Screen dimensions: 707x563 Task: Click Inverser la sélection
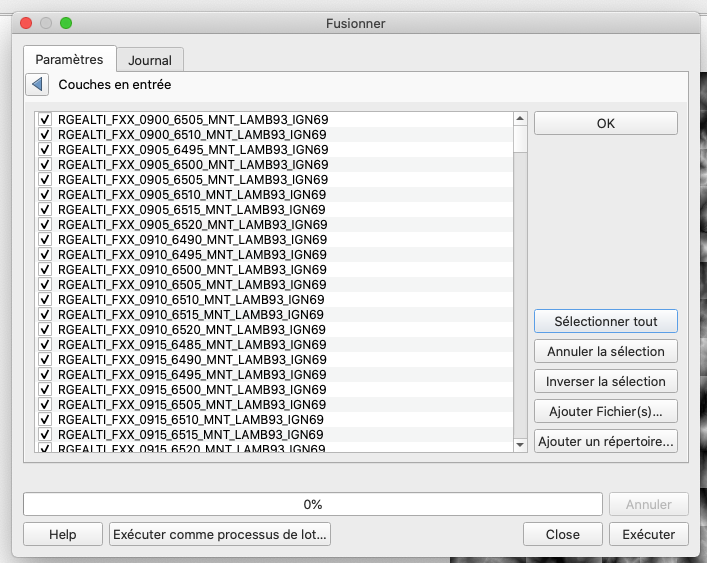pyautogui.click(x=605, y=382)
